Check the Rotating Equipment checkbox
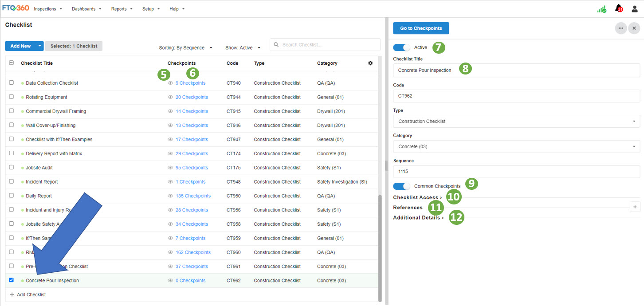Screen dimensions: 644x306 [x=12, y=97]
